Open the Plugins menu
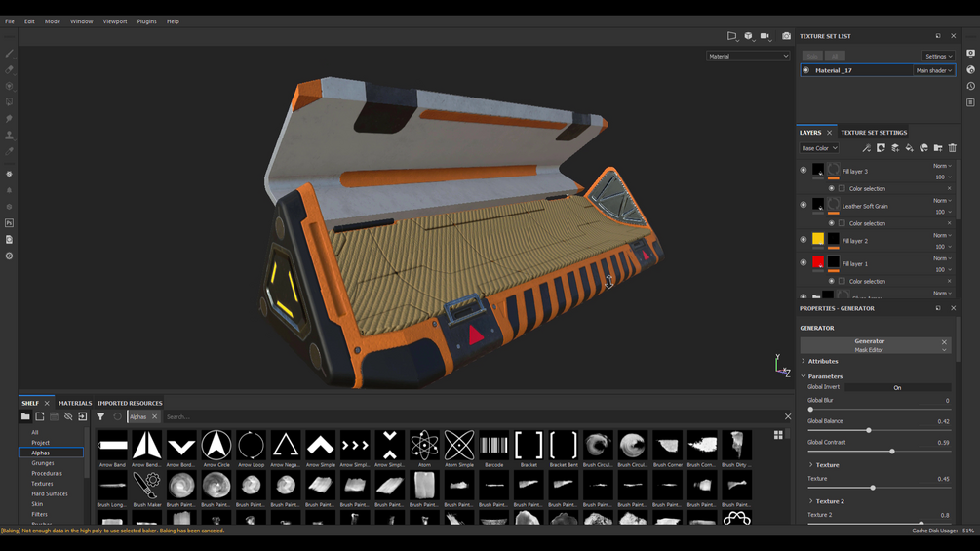Screen dimensions: 980x551 147,21
